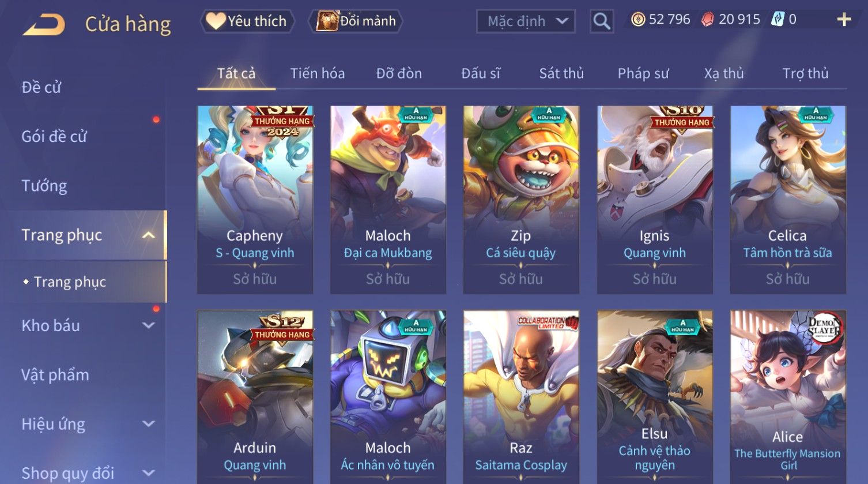The height and width of the screenshot is (484, 868).
Task: Switch to the Trợ thủ tab
Action: [x=805, y=73]
